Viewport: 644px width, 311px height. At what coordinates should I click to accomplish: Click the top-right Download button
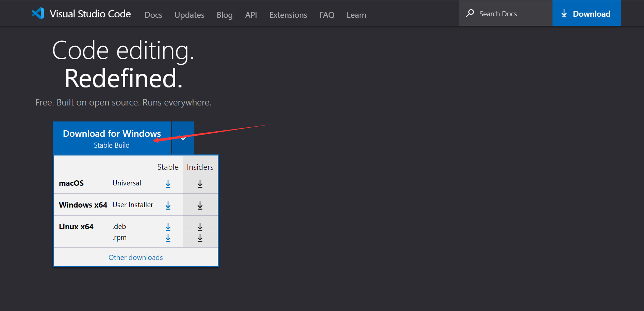pyautogui.click(x=587, y=13)
